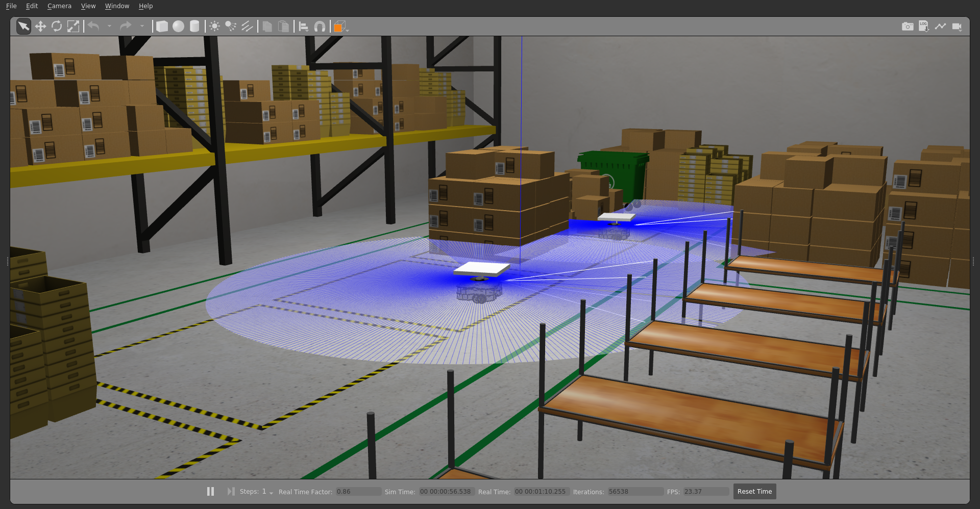Open the plotting utility
The height and width of the screenshot is (509, 980).
click(x=941, y=26)
